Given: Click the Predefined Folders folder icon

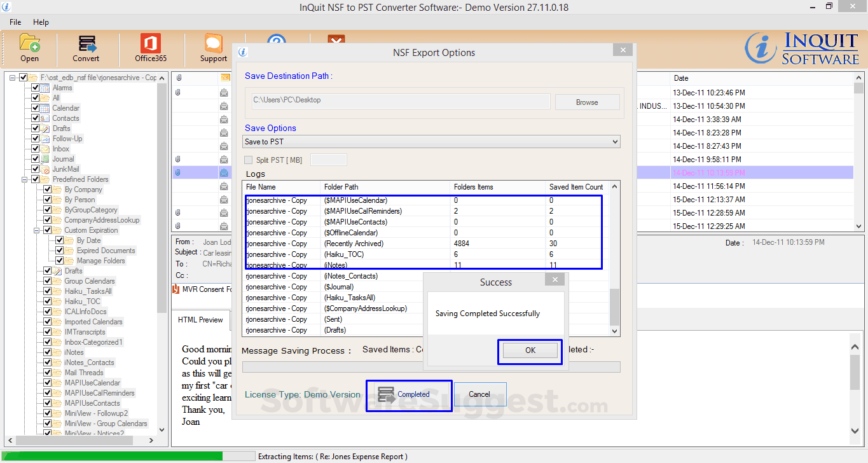Looking at the screenshot, I should point(45,179).
